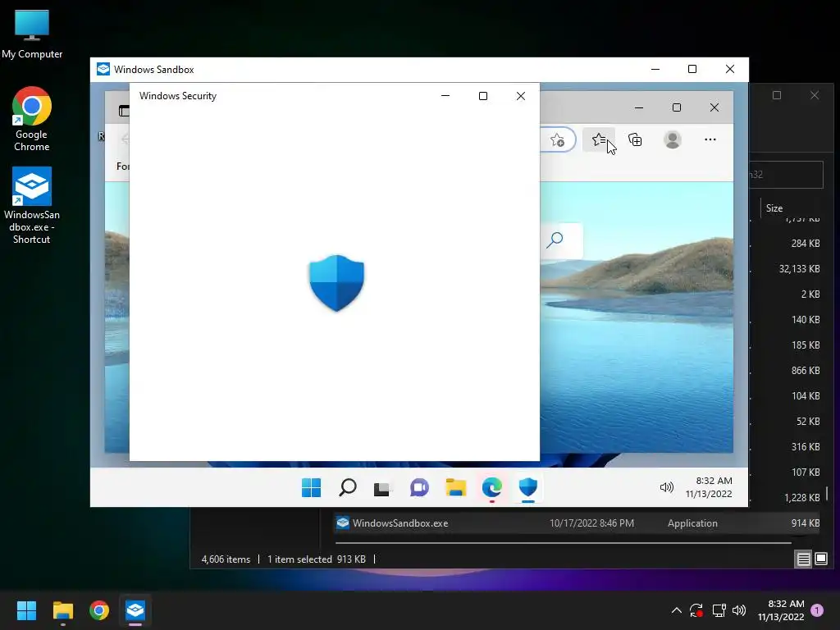Select WindowsSandbox.exe file row in Explorer

(x=577, y=523)
